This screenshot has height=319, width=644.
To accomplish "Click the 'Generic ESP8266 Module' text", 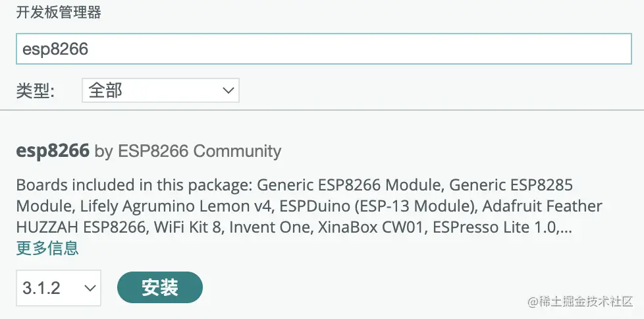I will point(348,185).
